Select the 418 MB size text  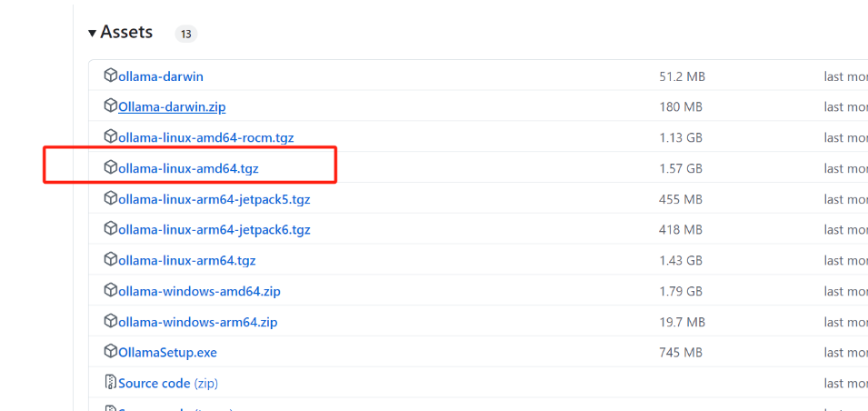click(x=681, y=229)
